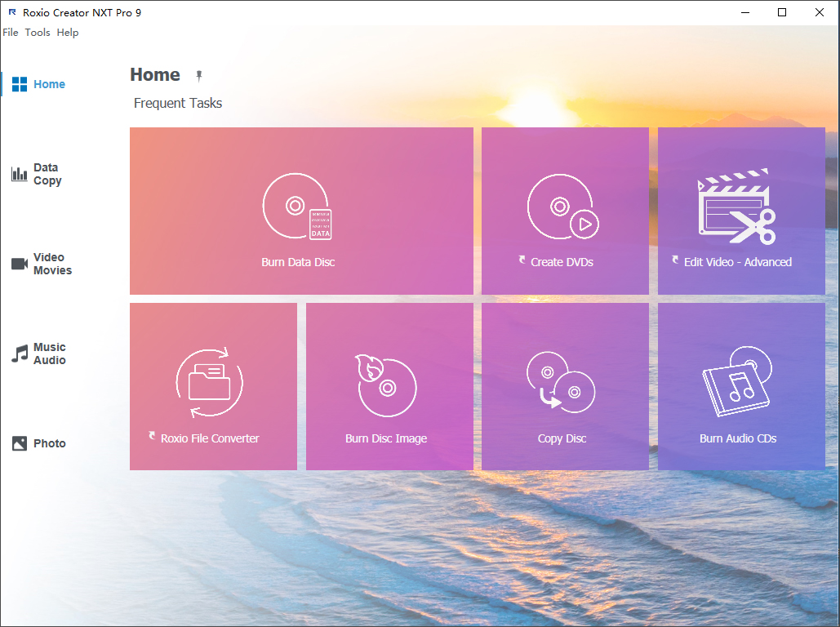Switch to the Data Copy section label
Viewport: 840px width, 627px height.
tap(47, 174)
